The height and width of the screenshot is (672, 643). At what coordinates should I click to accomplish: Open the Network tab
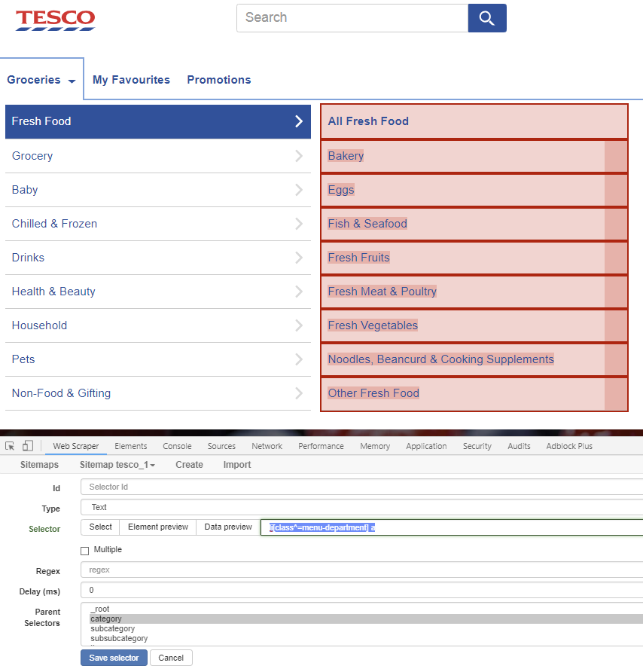(267, 446)
